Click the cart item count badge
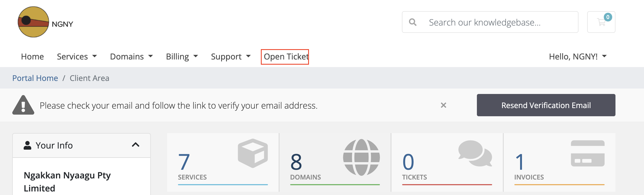Viewport: 644px width, 195px height. click(608, 17)
